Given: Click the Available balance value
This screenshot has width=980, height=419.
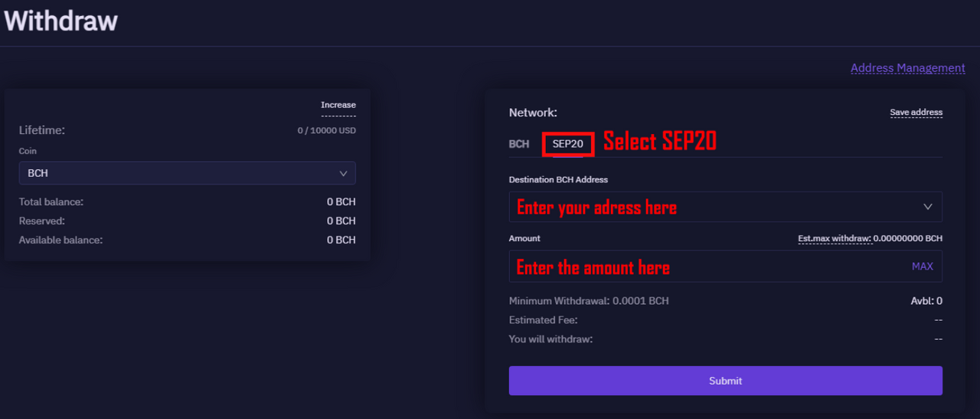Looking at the screenshot, I should (x=341, y=240).
